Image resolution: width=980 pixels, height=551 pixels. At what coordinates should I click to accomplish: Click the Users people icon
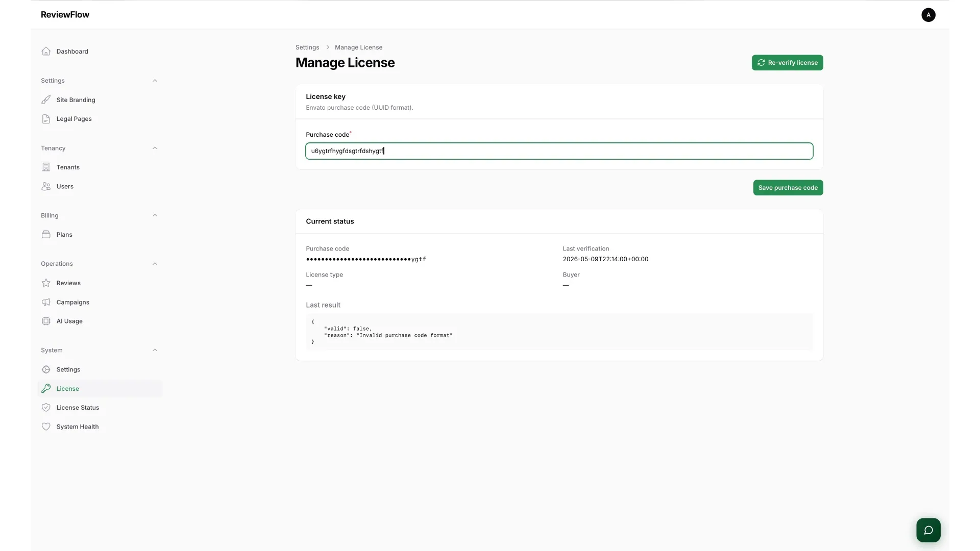pyautogui.click(x=46, y=186)
